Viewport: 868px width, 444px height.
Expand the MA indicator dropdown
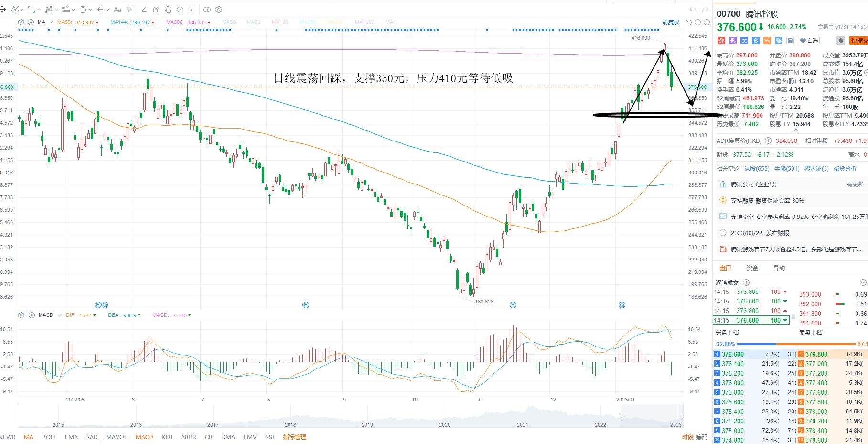tap(51, 22)
